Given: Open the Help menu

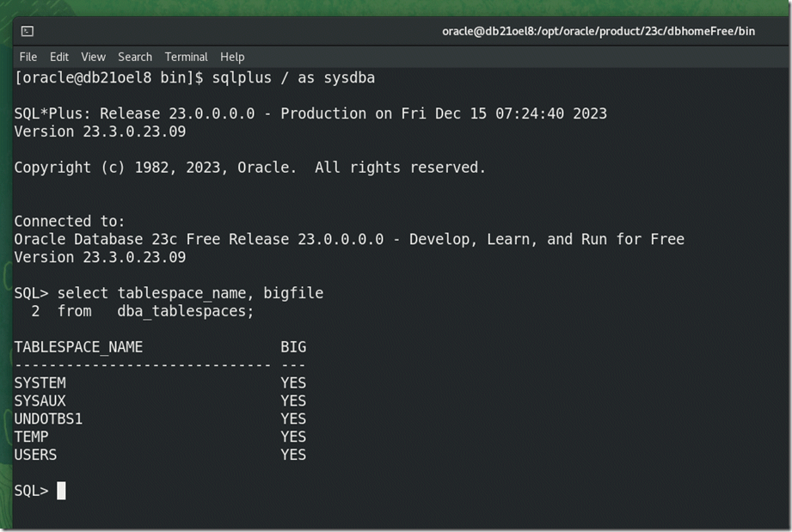Looking at the screenshot, I should coord(232,57).
